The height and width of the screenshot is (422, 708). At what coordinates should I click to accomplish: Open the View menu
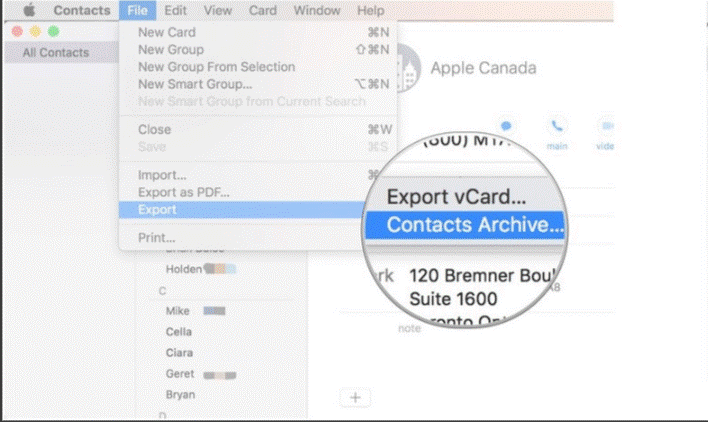(x=218, y=10)
